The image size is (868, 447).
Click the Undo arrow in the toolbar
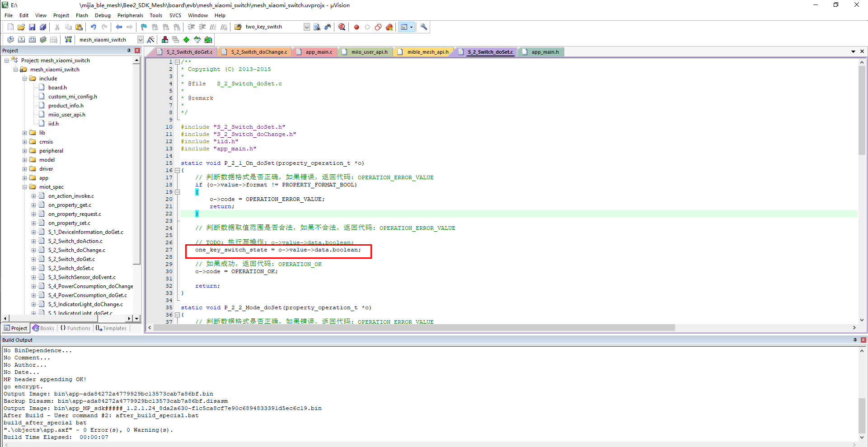93,27
